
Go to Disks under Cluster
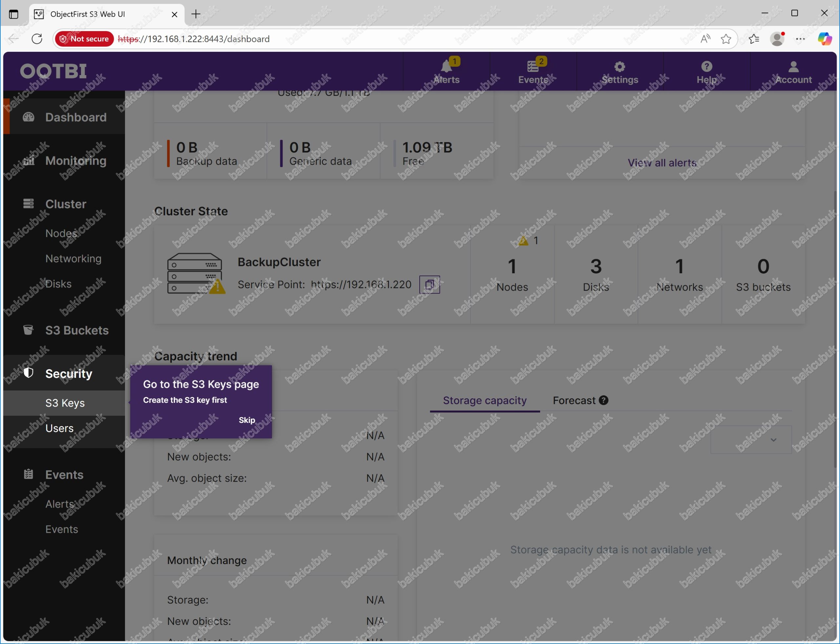click(x=58, y=284)
